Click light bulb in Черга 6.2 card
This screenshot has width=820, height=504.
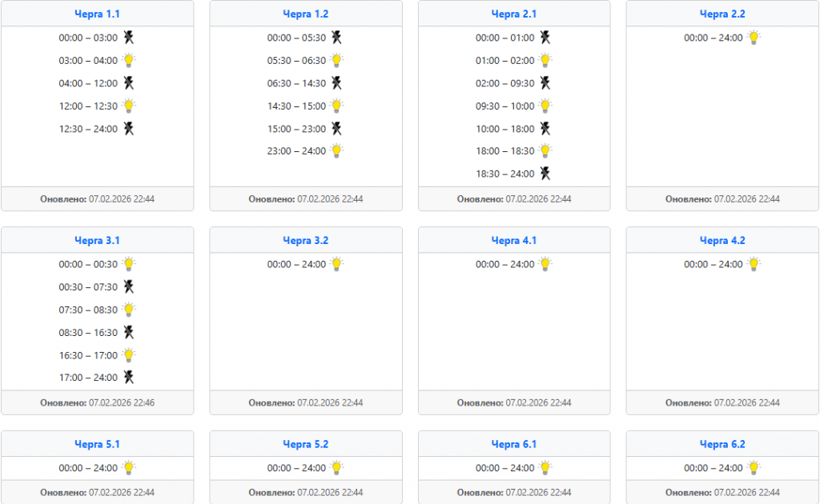[754, 468]
